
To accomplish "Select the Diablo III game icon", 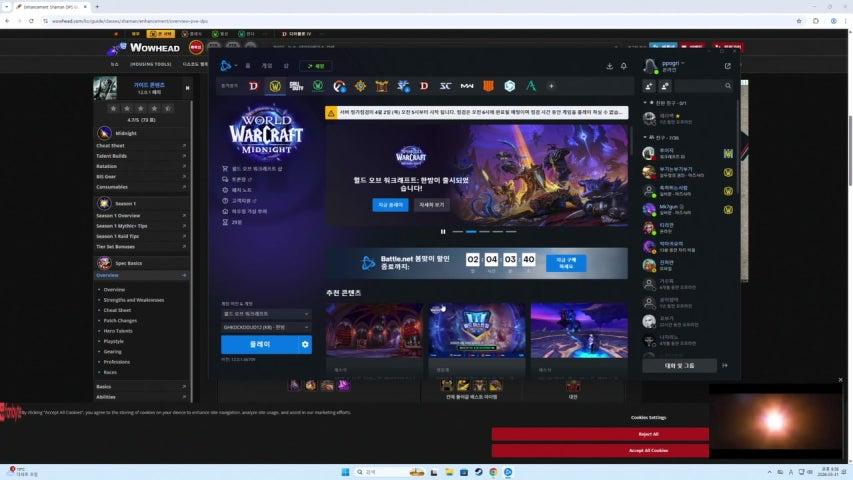I will pyautogui.click(x=424, y=86).
